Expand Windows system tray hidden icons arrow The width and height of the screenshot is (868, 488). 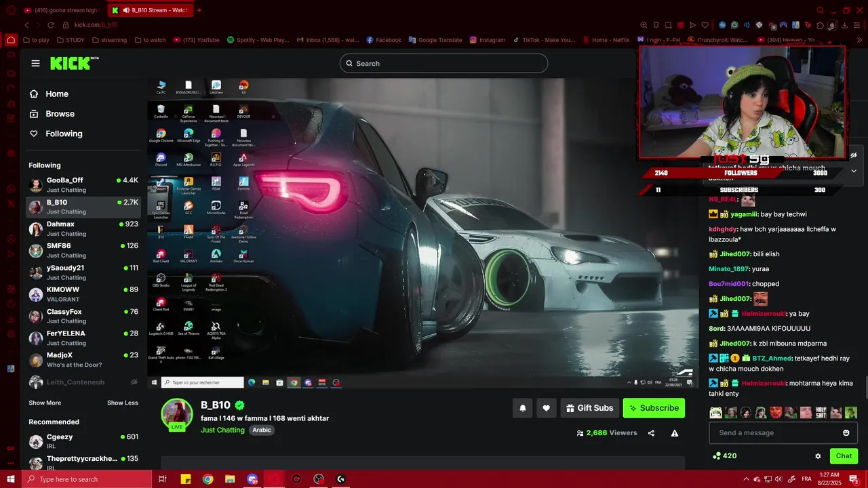pyautogui.click(x=746, y=479)
